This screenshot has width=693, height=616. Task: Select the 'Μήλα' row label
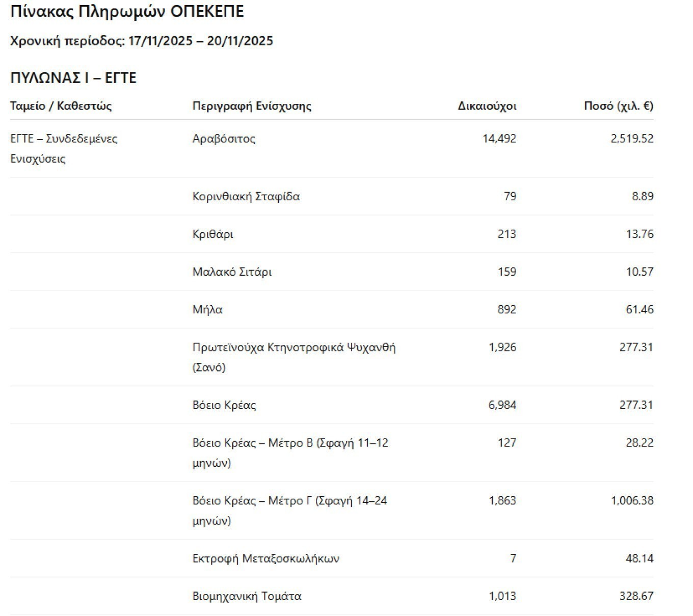tap(207, 309)
